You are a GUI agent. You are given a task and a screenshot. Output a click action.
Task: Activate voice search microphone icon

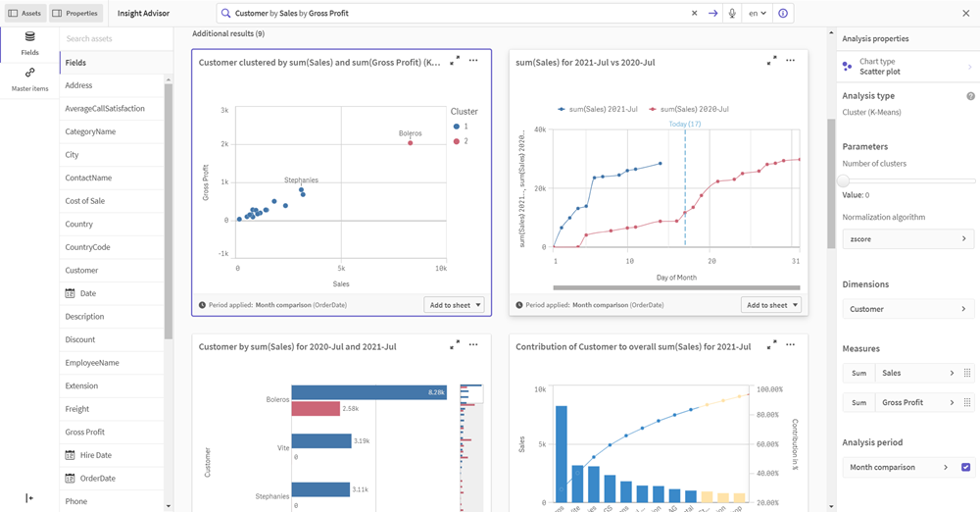click(x=732, y=13)
